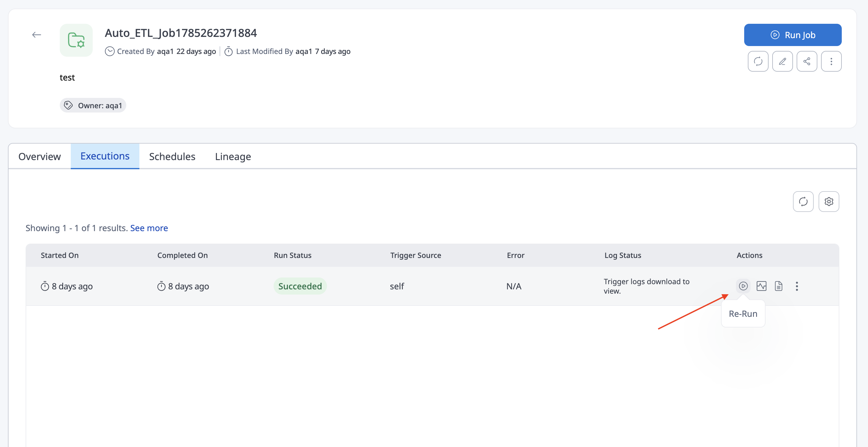
Task: Click the Actions column header
Action: [x=749, y=255]
